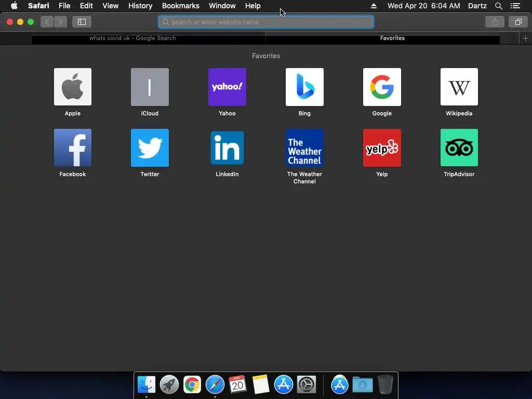Open the File menu
The width and height of the screenshot is (532, 399).
(x=64, y=6)
